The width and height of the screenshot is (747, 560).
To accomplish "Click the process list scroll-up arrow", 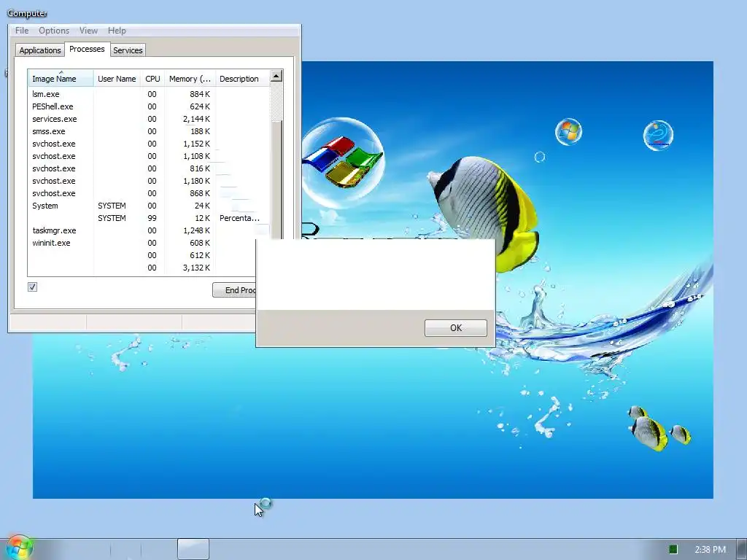I will (276, 76).
